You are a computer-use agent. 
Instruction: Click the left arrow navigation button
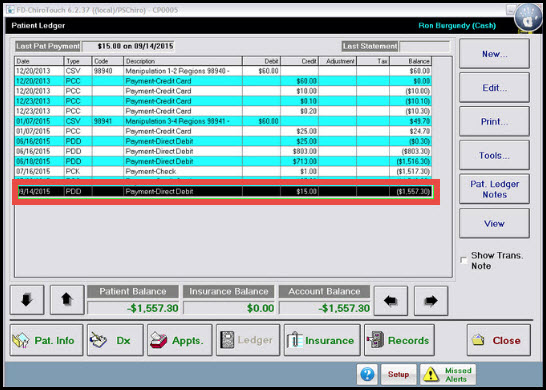tap(391, 301)
